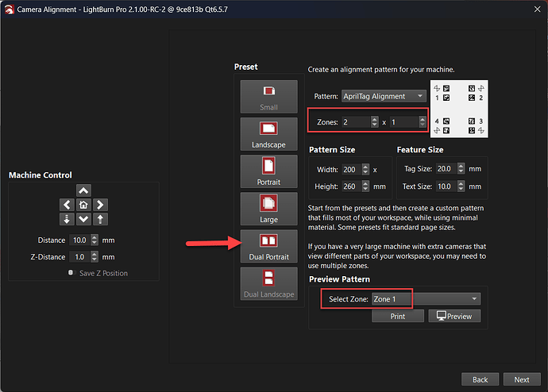Adjust the pattern Width stepper

(365, 169)
